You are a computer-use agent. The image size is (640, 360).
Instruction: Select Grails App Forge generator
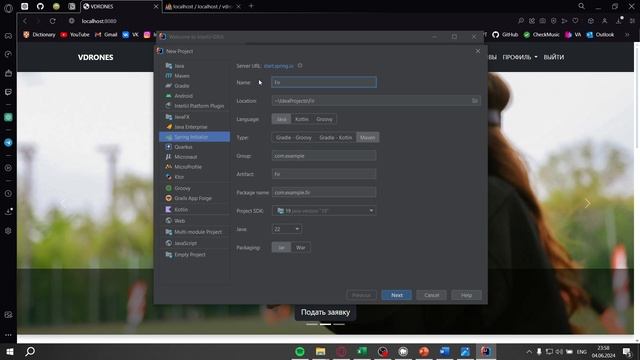point(194,198)
